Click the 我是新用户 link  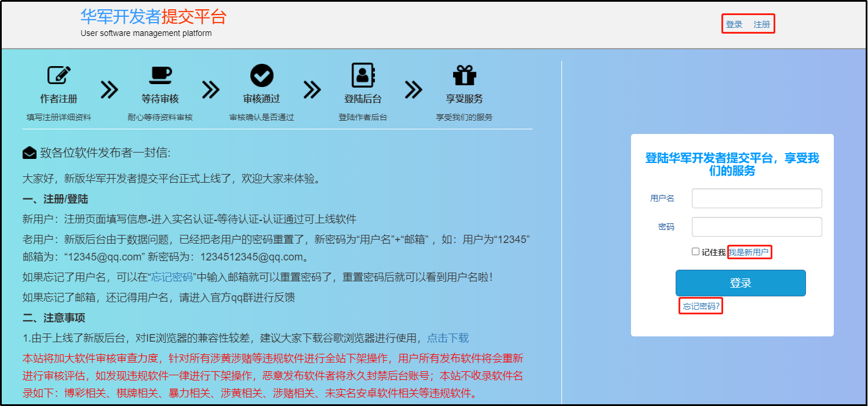749,252
